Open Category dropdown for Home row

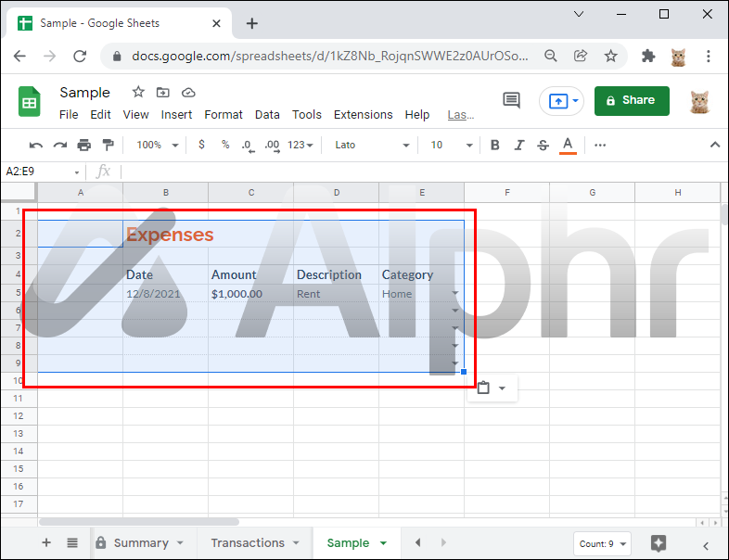click(454, 293)
